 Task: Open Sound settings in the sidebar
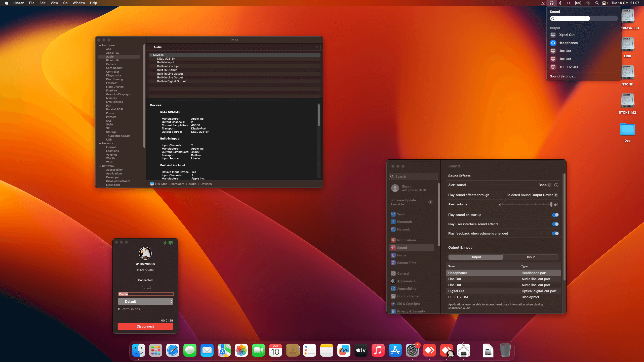click(x=403, y=248)
